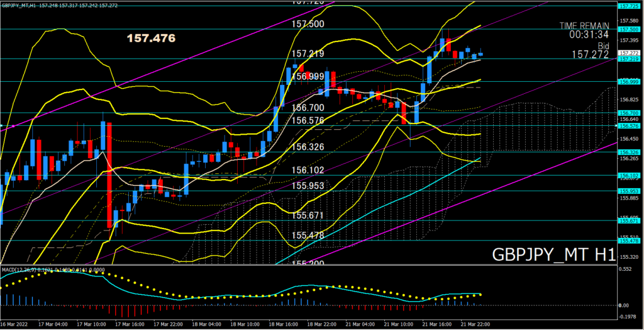Click the 0.552 value on MACD scale
The width and height of the screenshot is (644, 330).
(x=626, y=268)
